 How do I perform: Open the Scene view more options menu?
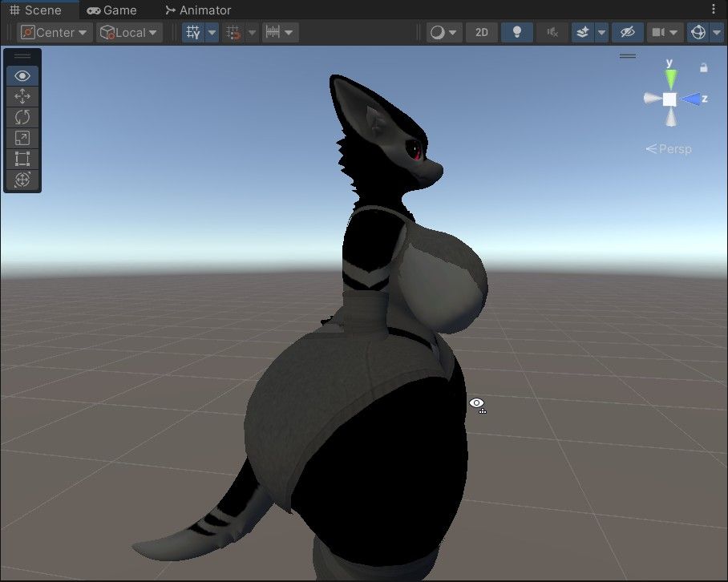coord(714,9)
